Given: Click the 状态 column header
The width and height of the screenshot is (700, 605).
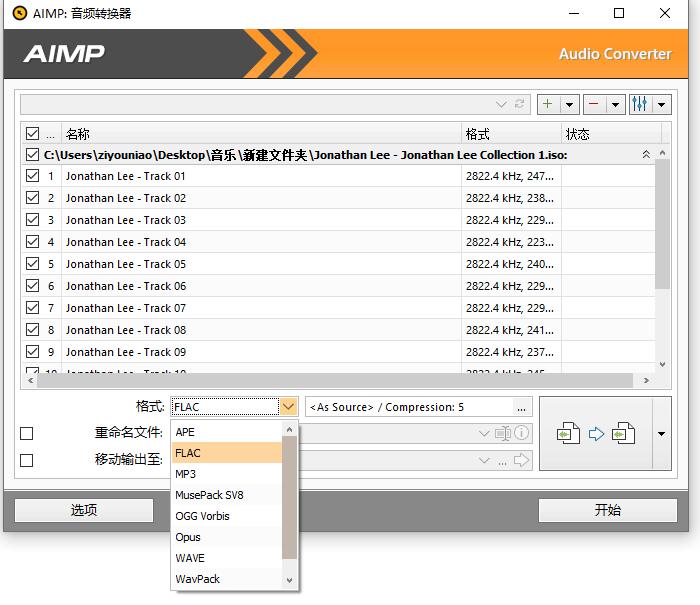Looking at the screenshot, I should point(611,134).
